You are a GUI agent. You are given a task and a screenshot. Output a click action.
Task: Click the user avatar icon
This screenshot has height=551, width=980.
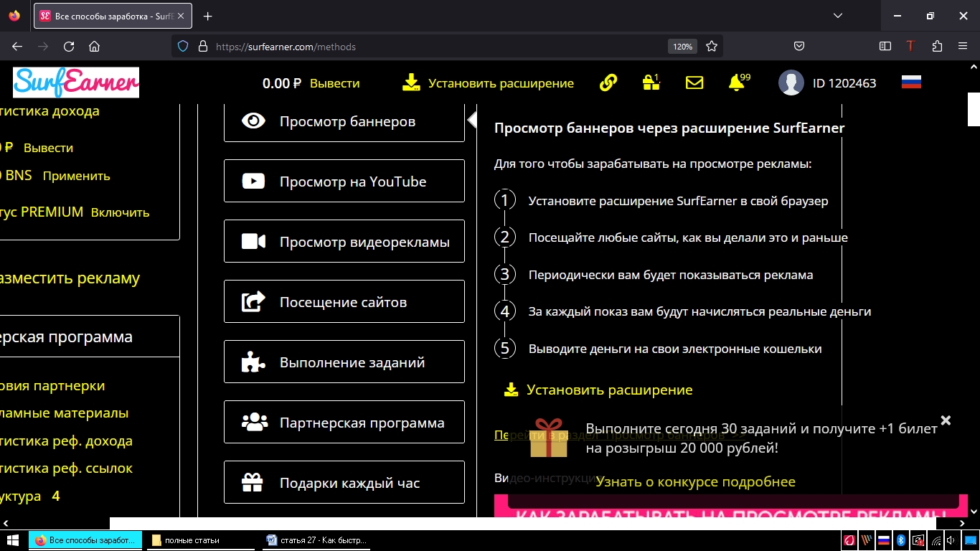pos(791,83)
